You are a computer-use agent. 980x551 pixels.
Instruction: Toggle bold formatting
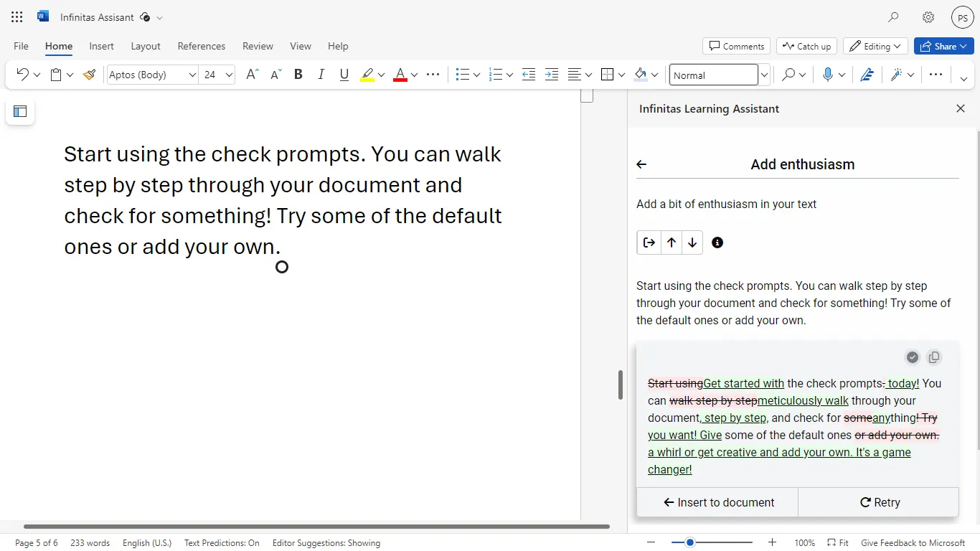point(298,75)
